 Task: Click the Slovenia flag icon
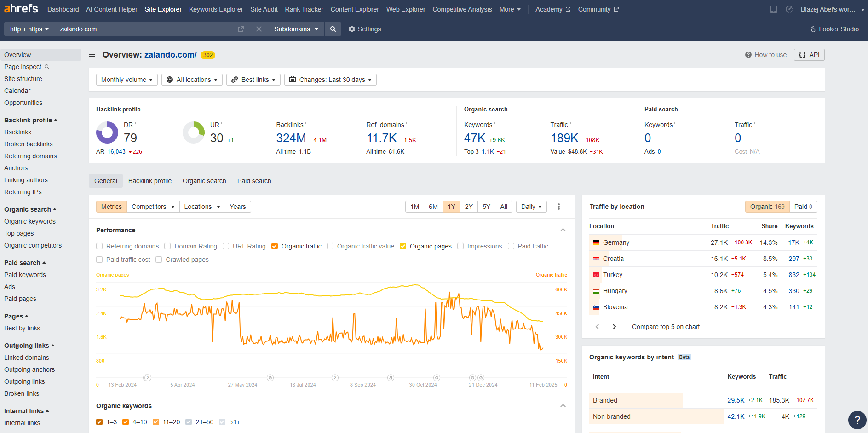tap(596, 307)
